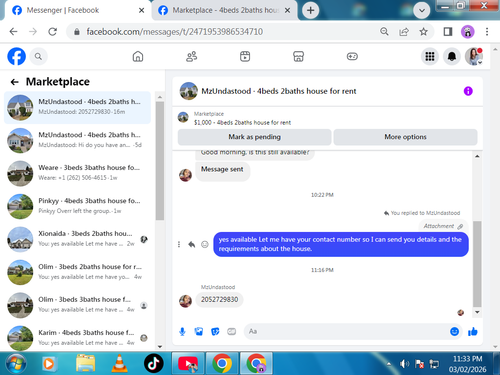Open the Chrome profile avatar
This screenshot has height=375, width=500.
pos(468,32)
